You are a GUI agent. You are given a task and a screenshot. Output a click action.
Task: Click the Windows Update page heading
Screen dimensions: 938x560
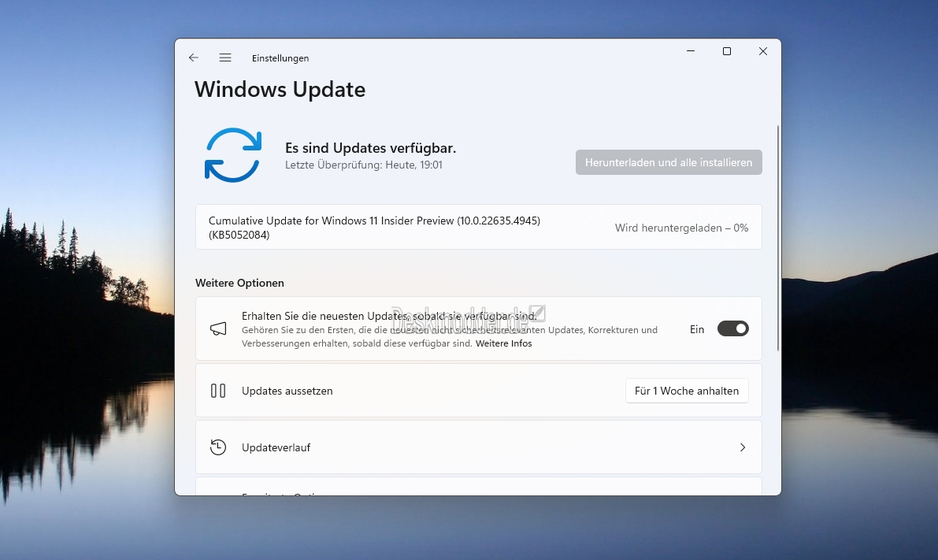click(x=280, y=89)
